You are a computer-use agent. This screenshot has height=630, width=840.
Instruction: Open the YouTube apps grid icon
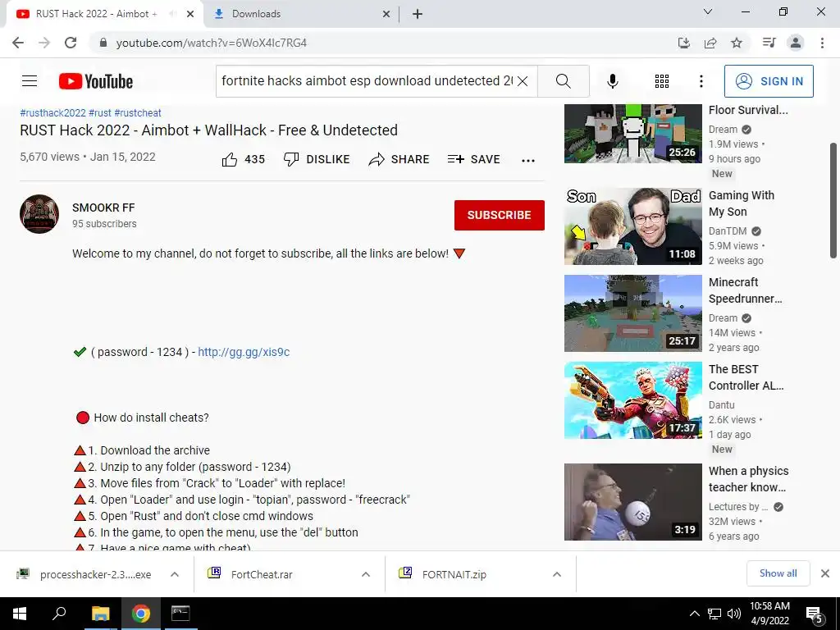click(x=662, y=81)
